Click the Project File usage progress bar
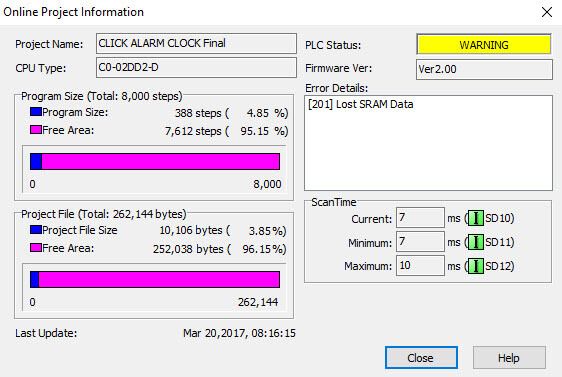 click(x=155, y=280)
